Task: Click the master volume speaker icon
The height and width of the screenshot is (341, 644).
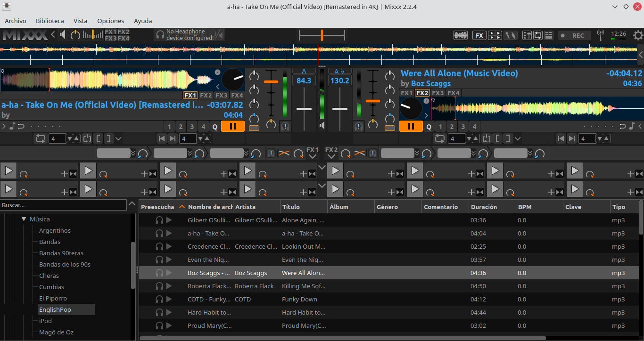Action: (63, 34)
